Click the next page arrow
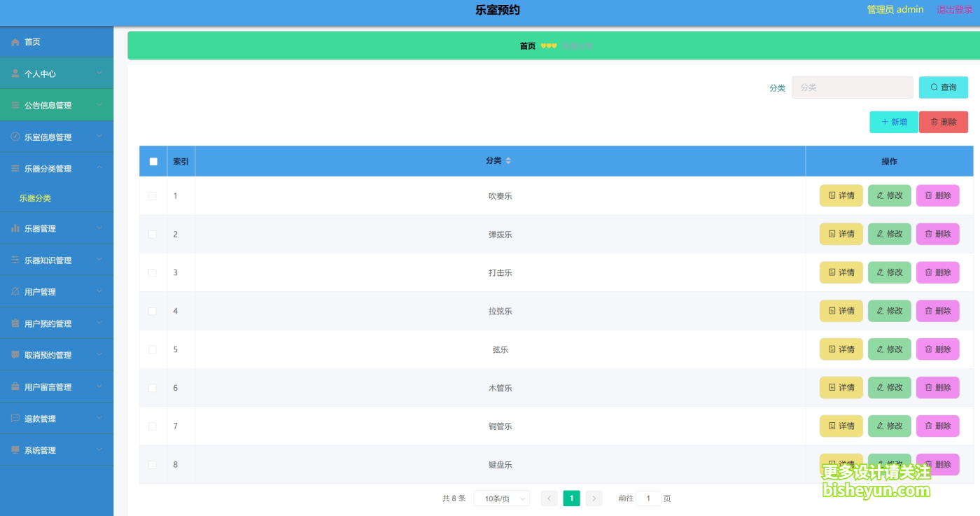 (594, 498)
